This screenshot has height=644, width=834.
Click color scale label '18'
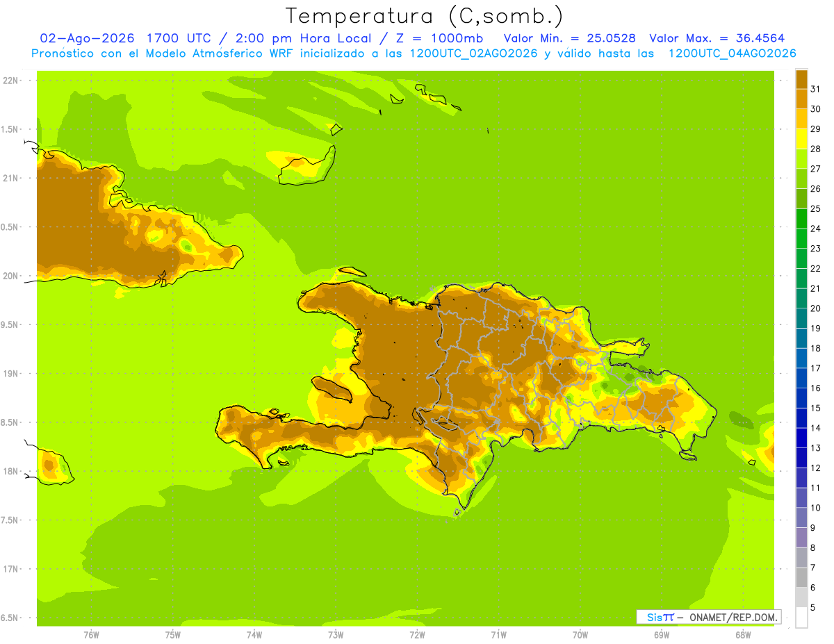[x=815, y=348]
